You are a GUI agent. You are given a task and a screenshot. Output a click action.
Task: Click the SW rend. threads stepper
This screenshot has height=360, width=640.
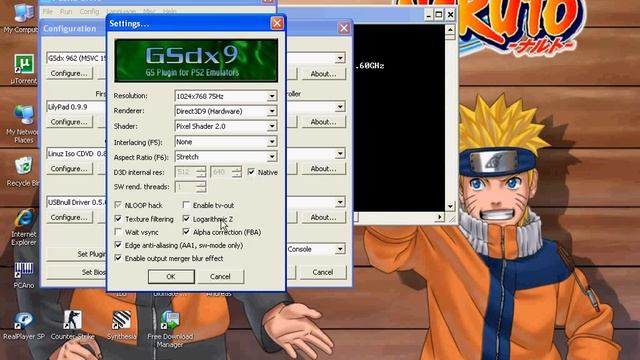coord(201,187)
